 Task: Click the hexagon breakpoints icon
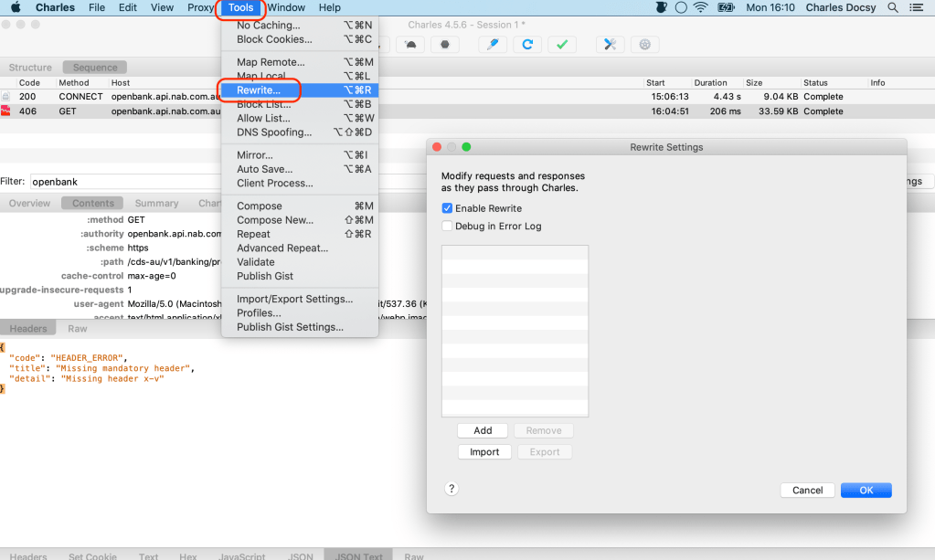445,44
